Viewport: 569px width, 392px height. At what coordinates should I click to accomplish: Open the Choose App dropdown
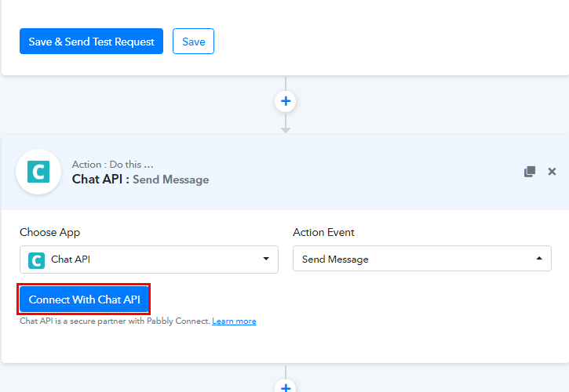click(x=149, y=260)
